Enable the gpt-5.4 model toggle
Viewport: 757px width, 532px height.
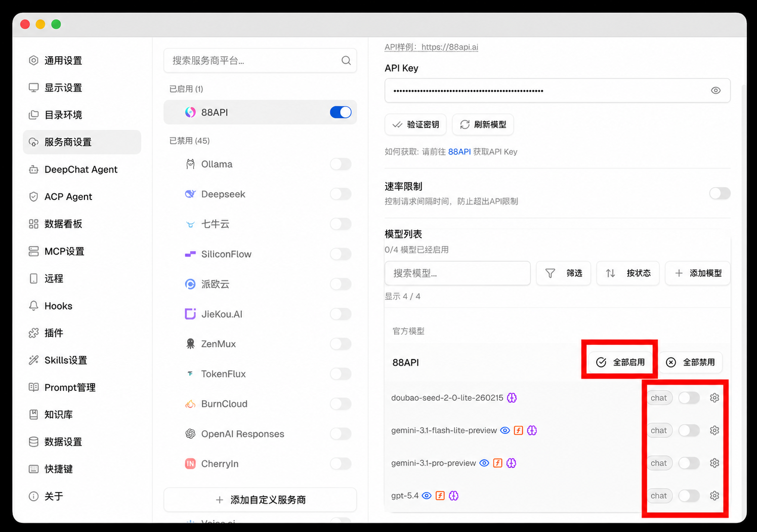click(689, 496)
